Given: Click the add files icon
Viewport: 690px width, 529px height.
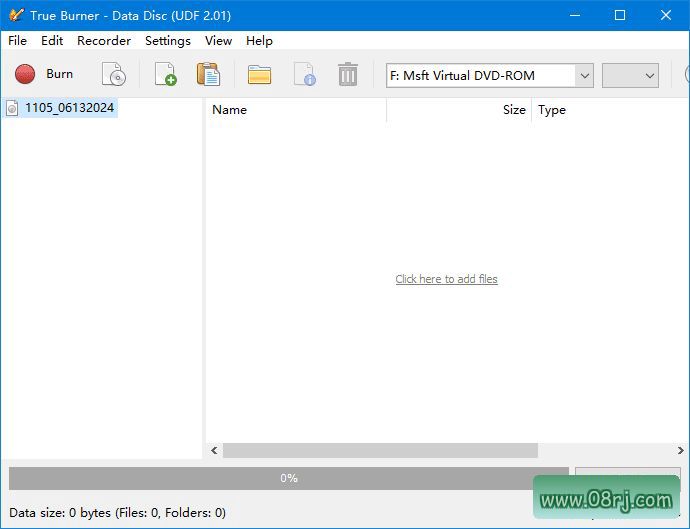Looking at the screenshot, I should 164,74.
